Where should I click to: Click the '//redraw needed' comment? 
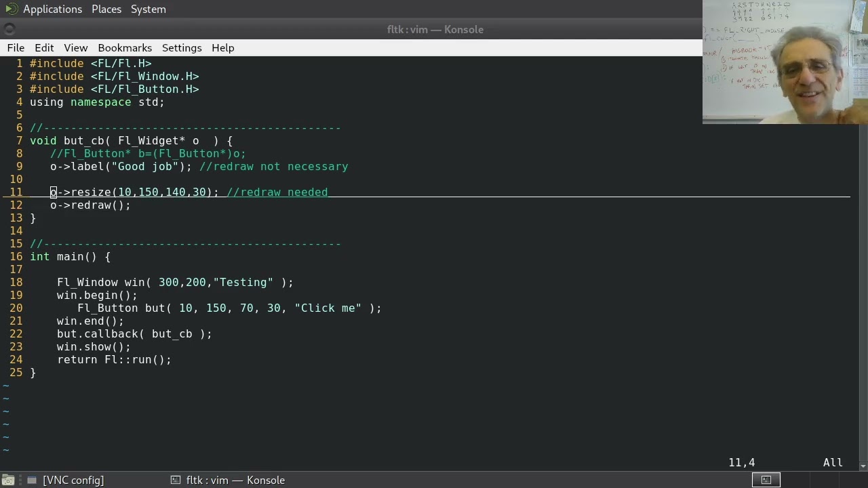pos(277,192)
